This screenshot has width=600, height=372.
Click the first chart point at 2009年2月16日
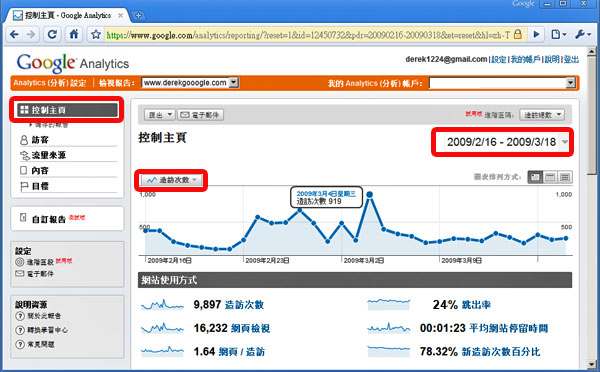point(145,230)
